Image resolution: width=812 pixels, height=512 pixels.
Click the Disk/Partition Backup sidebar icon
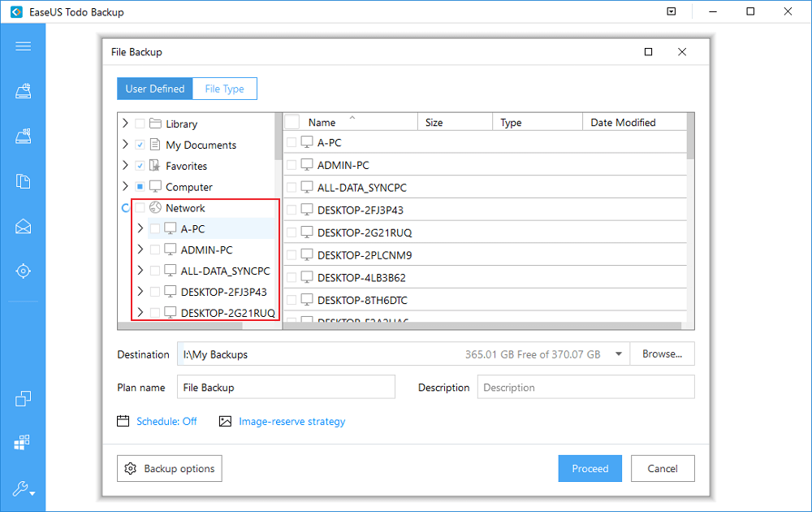click(23, 91)
